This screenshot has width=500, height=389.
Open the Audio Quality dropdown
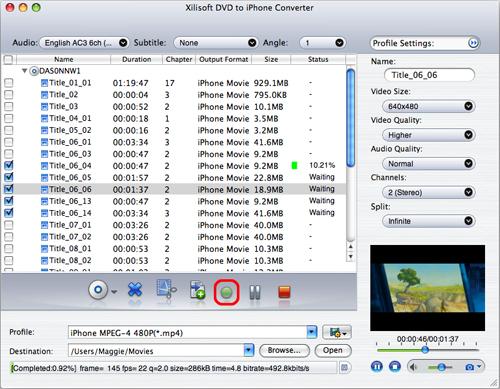428,164
